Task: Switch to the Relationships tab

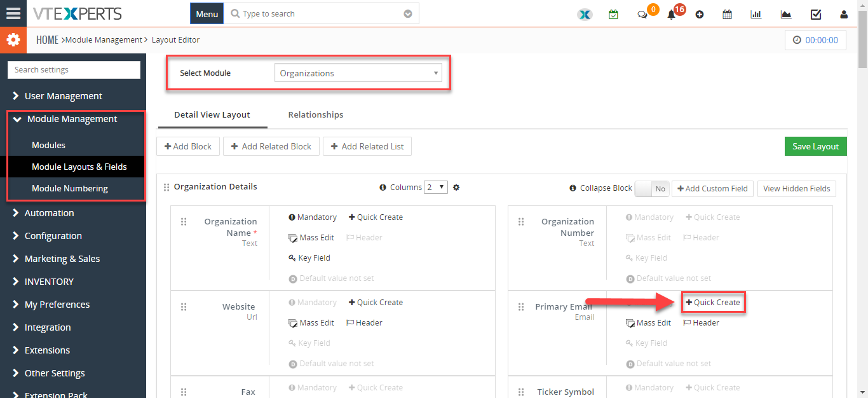Action: (316, 115)
